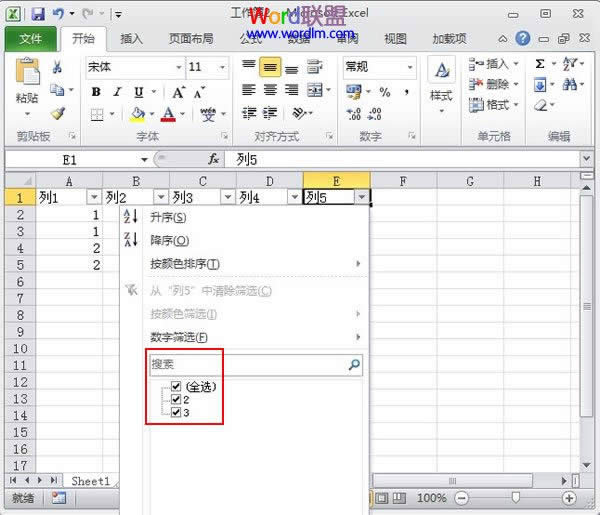600x515 pixels.
Task: Switch to the 加载项 Add-ins tab
Action: tap(449, 39)
